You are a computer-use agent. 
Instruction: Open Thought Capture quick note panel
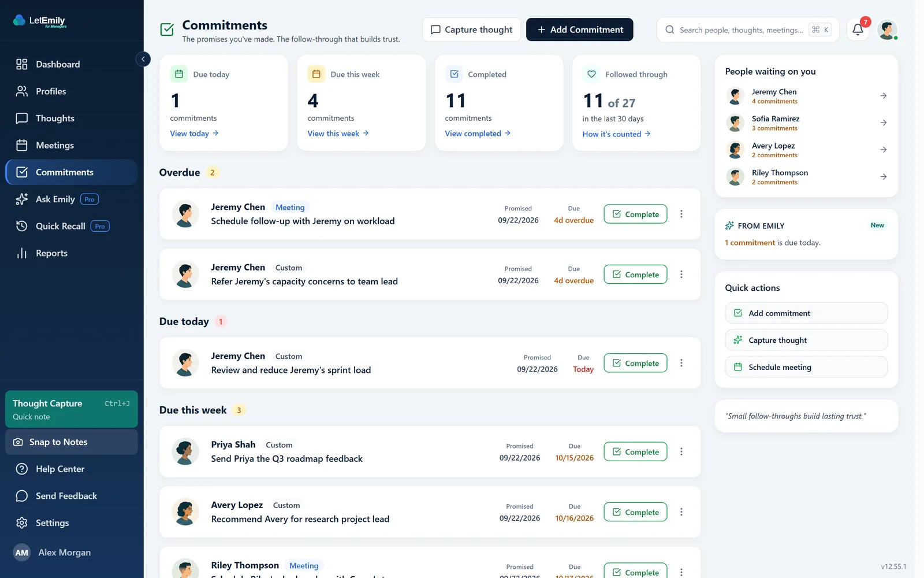click(72, 409)
